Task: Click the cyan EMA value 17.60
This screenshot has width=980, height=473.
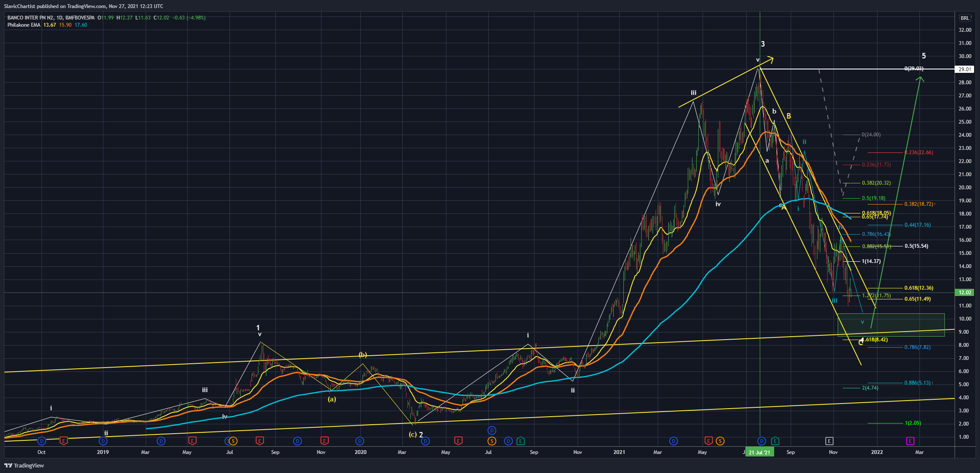Action: click(x=81, y=25)
